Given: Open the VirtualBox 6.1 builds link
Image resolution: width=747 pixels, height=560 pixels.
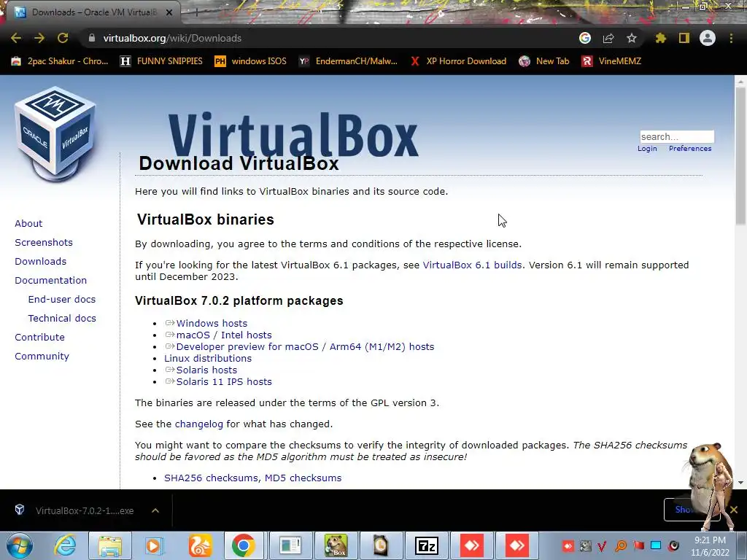Looking at the screenshot, I should tap(472, 265).
